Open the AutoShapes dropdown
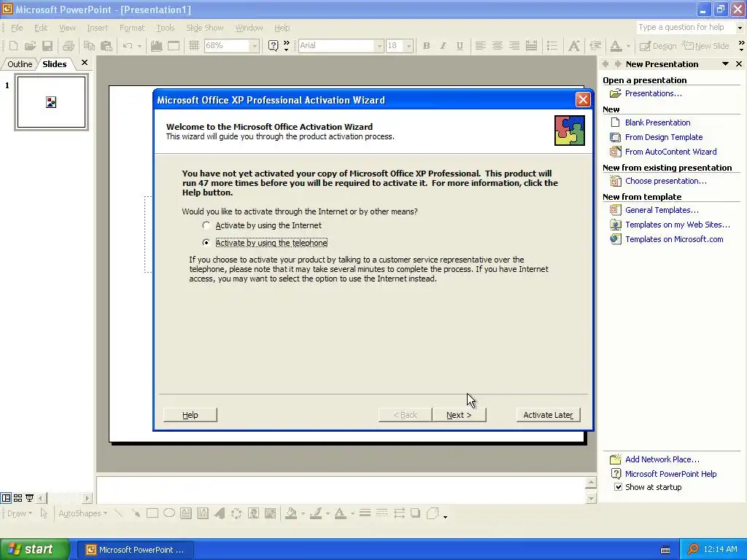 (82, 513)
